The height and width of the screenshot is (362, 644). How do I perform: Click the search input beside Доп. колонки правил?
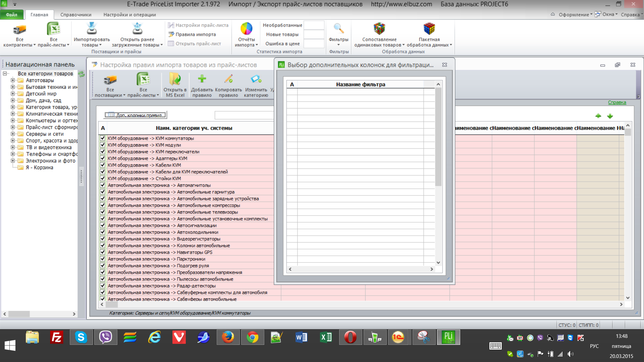coord(244,115)
